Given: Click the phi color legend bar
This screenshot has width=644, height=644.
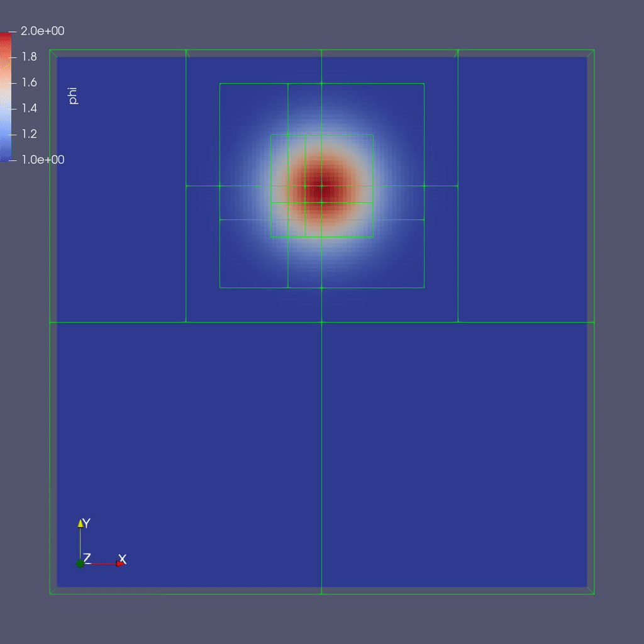Looking at the screenshot, I should click(5, 96).
